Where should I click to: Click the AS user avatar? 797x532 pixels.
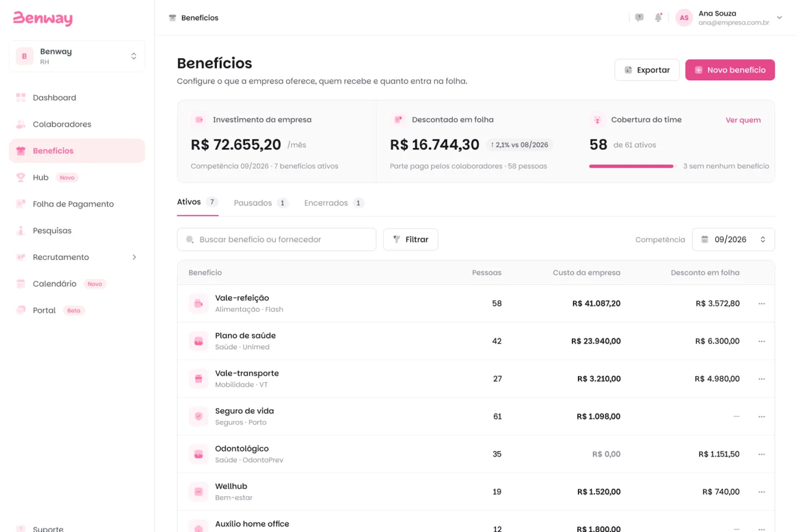pyautogui.click(x=684, y=18)
